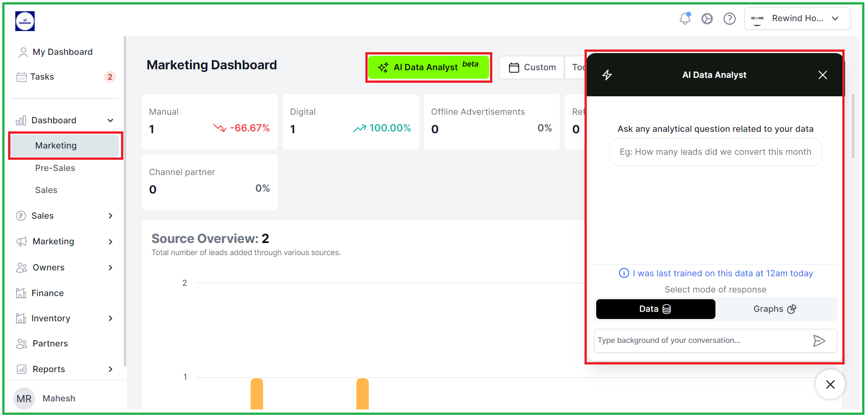868x418 pixels.
Task: Open the Offline Advertisements card
Action: (492, 121)
